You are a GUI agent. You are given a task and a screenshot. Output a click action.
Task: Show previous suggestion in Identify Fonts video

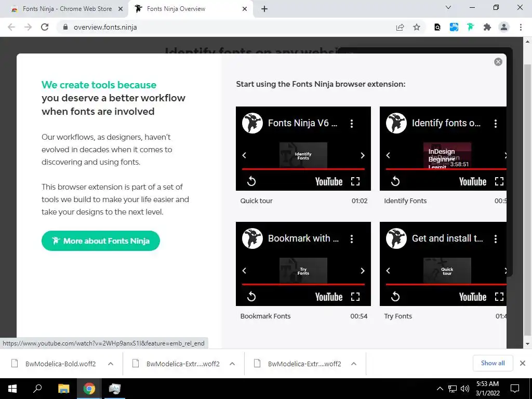click(x=388, y=155)
